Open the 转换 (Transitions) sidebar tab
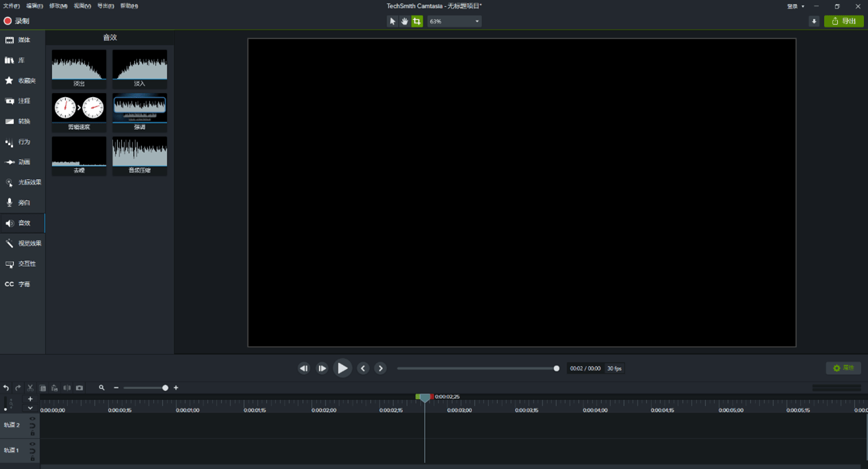 tap(23, 122)
